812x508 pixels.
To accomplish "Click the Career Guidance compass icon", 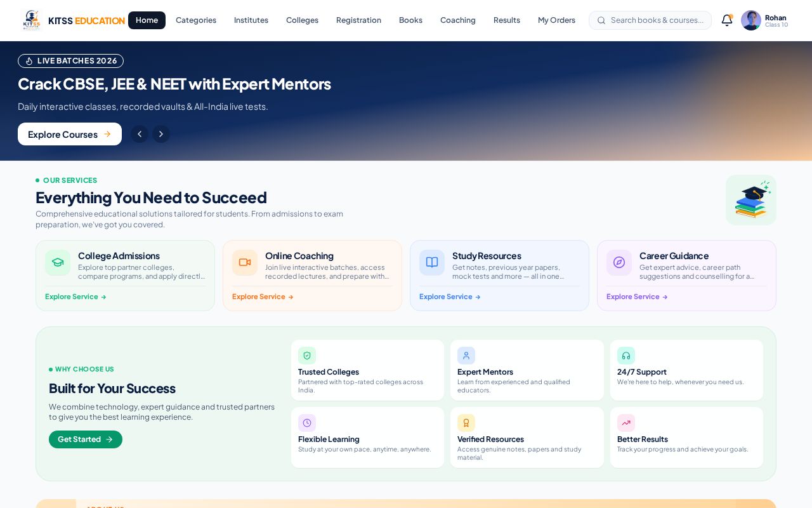I will tap(619, 262).
